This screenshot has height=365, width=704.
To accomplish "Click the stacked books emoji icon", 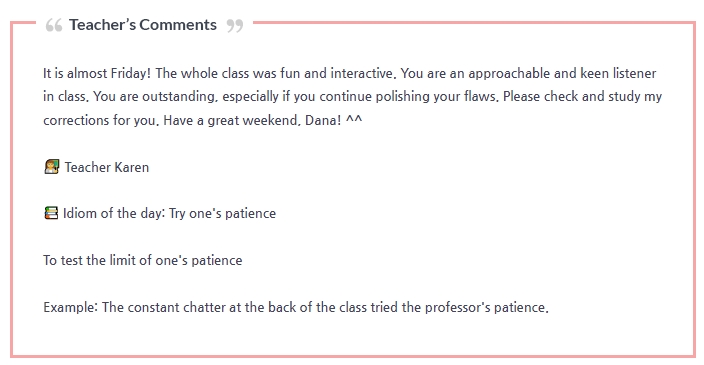I will [x=51, y=213].
